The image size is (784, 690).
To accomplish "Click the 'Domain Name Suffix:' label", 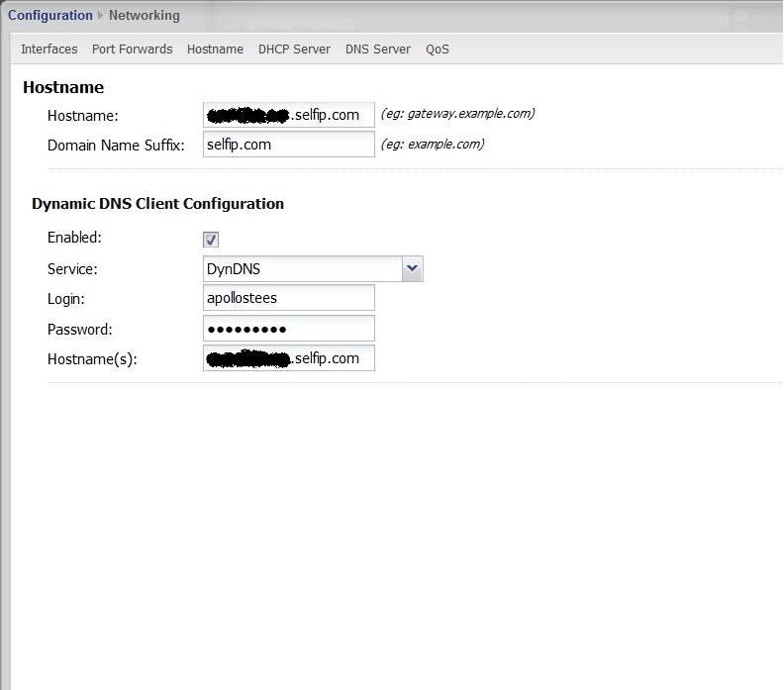I will click(x=116, y=145).
